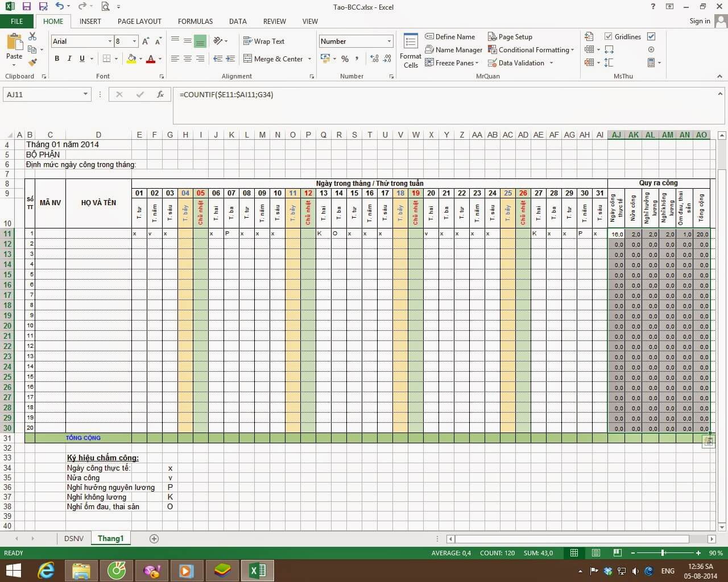The image size is (728, 582).
Task: Apply Comma Style formatting
Action: 357,59
